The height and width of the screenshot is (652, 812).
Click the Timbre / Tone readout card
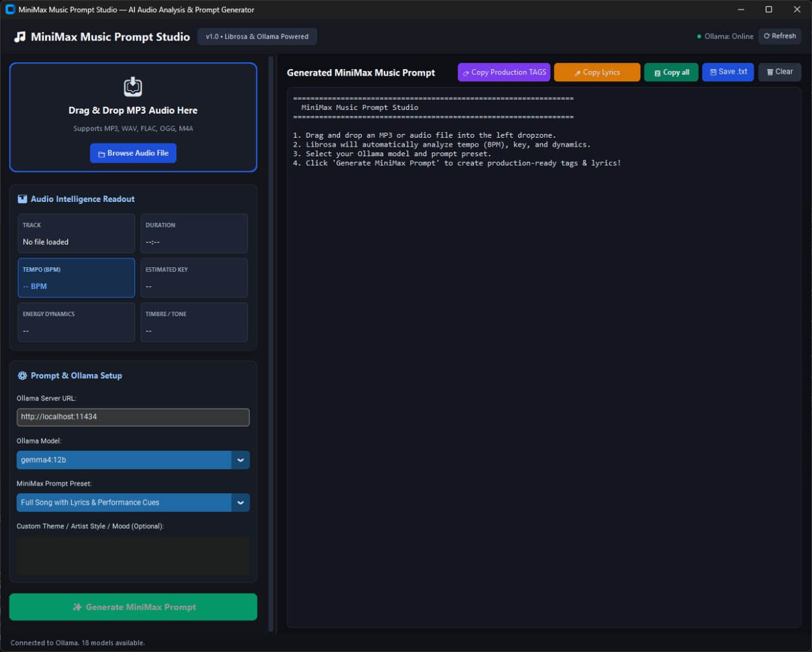(194, 322)
